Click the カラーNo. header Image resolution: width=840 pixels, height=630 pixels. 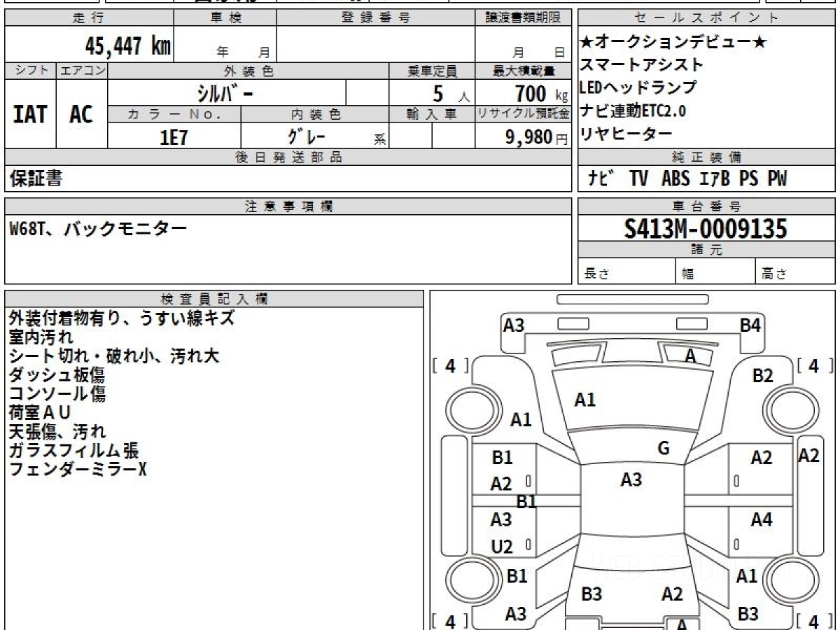[x=174, y=114]
